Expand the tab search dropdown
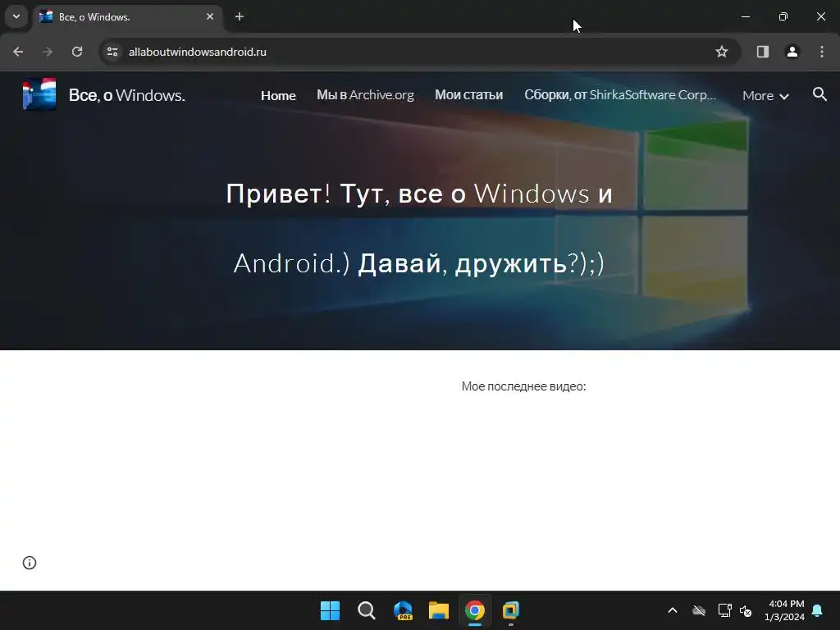840x630 pixels. coord(16,16)
